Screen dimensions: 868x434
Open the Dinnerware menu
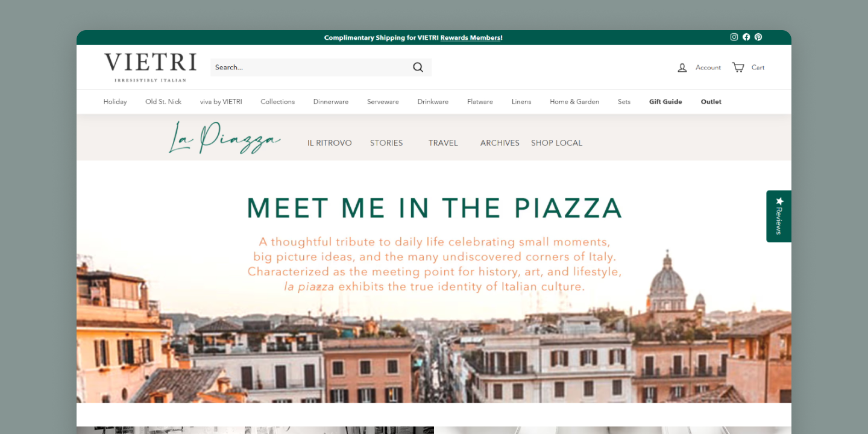pos(331,102)
